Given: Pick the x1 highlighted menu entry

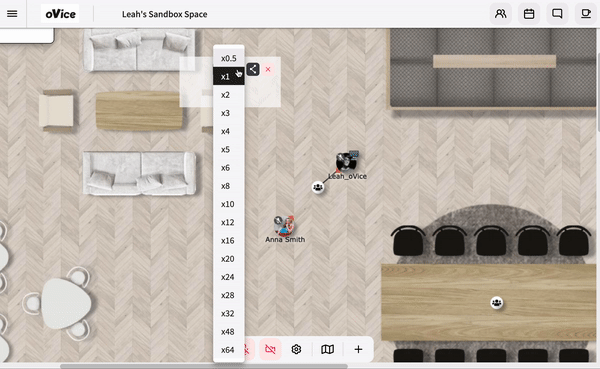Looking at the screenshot, I should pyautogui.click(x=229, y=76).
